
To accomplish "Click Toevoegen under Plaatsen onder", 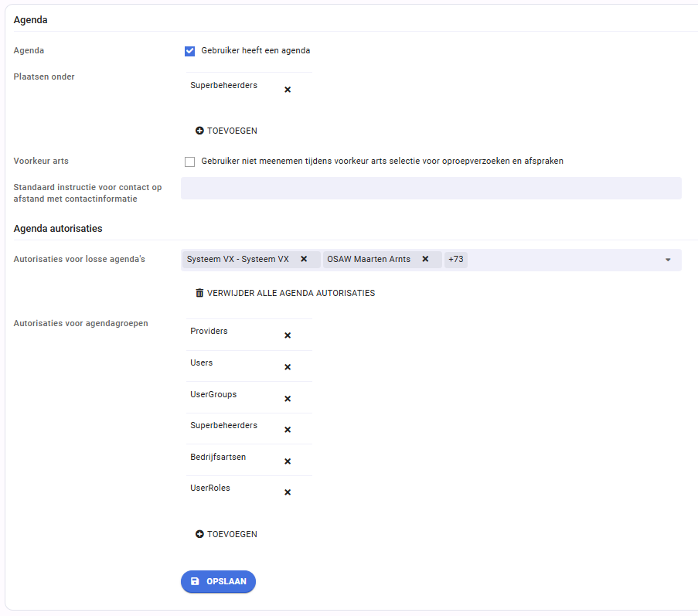I will point(226,131).
